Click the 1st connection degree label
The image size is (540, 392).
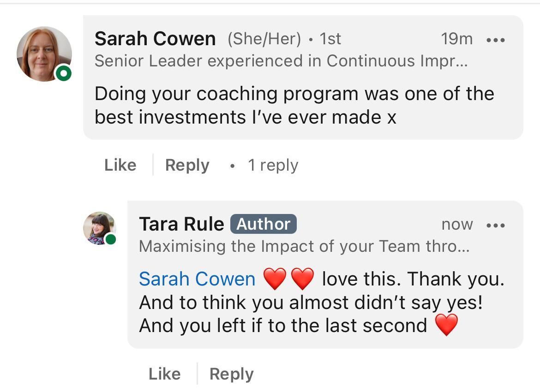tap(330, 39)
